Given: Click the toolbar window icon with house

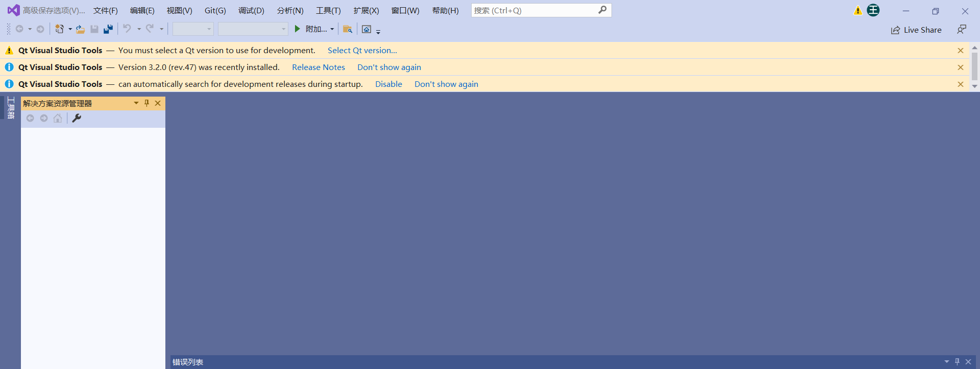Looking at the screenshot, I should [x=366, y=29].
